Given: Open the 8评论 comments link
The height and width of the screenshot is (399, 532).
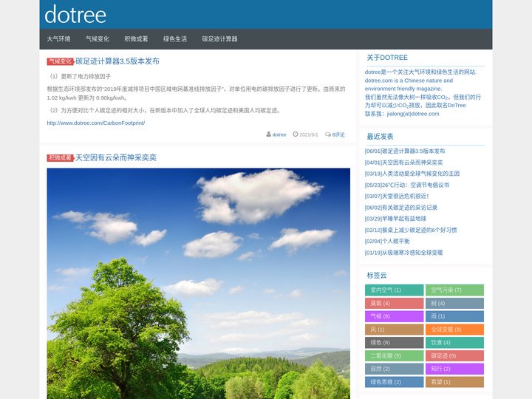Looking at the screenshot, I should [338, 134].
